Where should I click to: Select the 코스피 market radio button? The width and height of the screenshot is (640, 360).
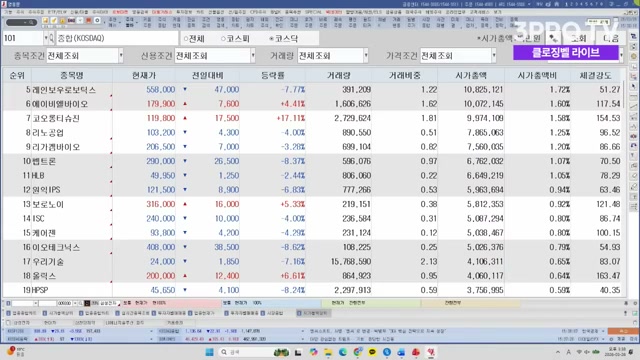[x=223, y=39]
